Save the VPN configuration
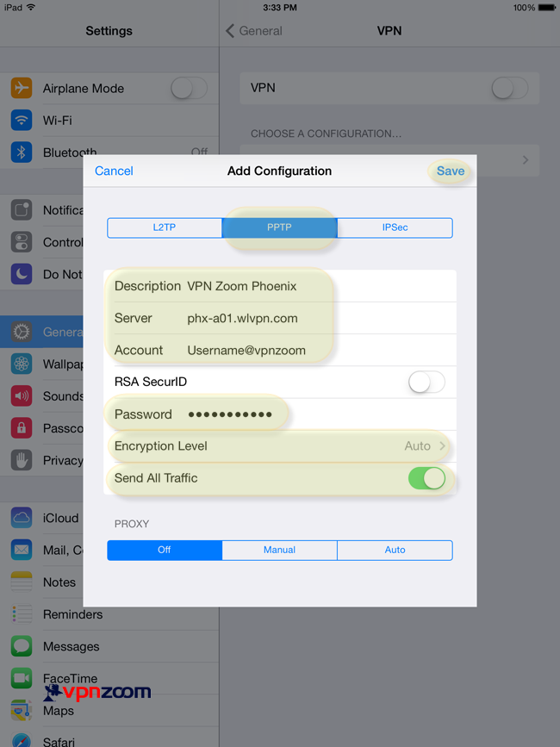 (451, 171)
